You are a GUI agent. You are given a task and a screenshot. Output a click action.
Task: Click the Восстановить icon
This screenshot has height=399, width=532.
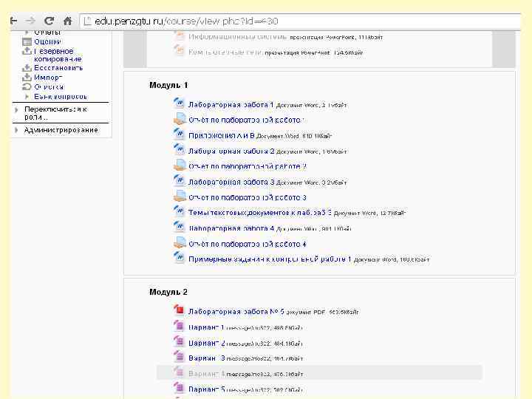[27, 68]
